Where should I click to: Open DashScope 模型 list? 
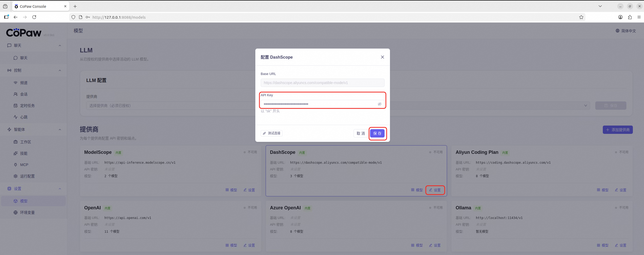coord(417,190)
